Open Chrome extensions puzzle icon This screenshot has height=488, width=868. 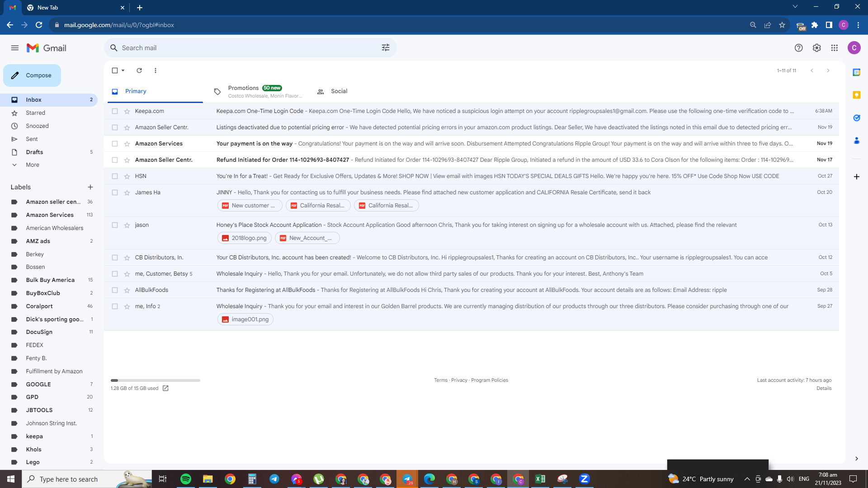(815, 25)
